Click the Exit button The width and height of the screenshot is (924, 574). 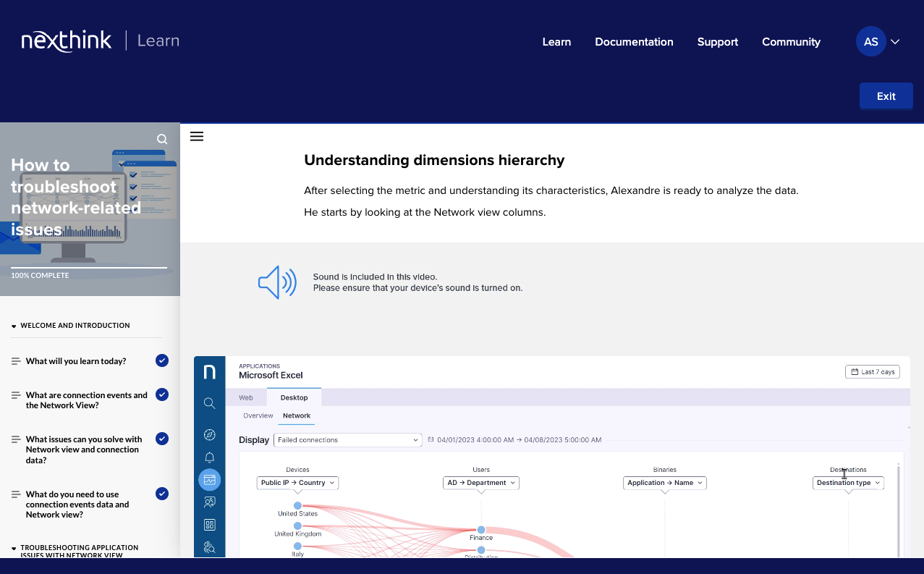pos(886,96)
